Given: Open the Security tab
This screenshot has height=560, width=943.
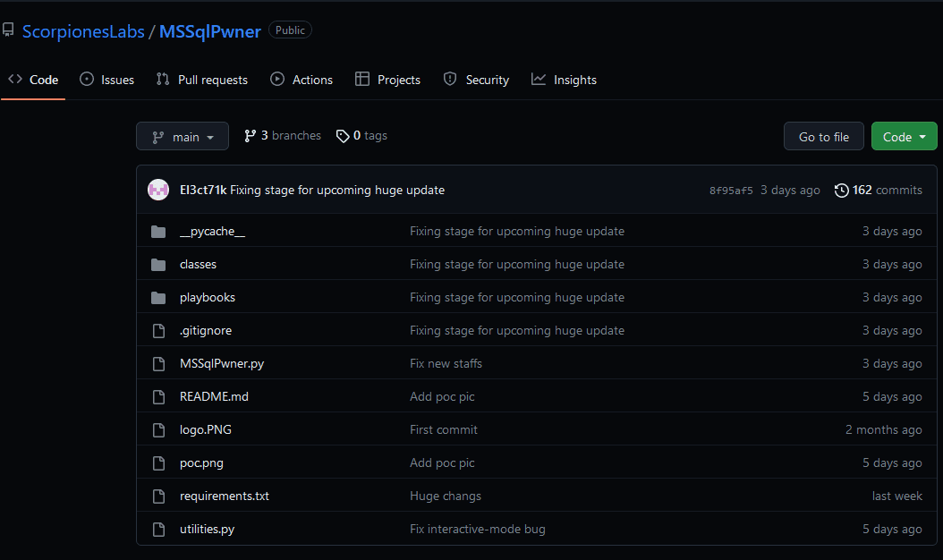Looking at the screenshot, I should coord(476,80).
